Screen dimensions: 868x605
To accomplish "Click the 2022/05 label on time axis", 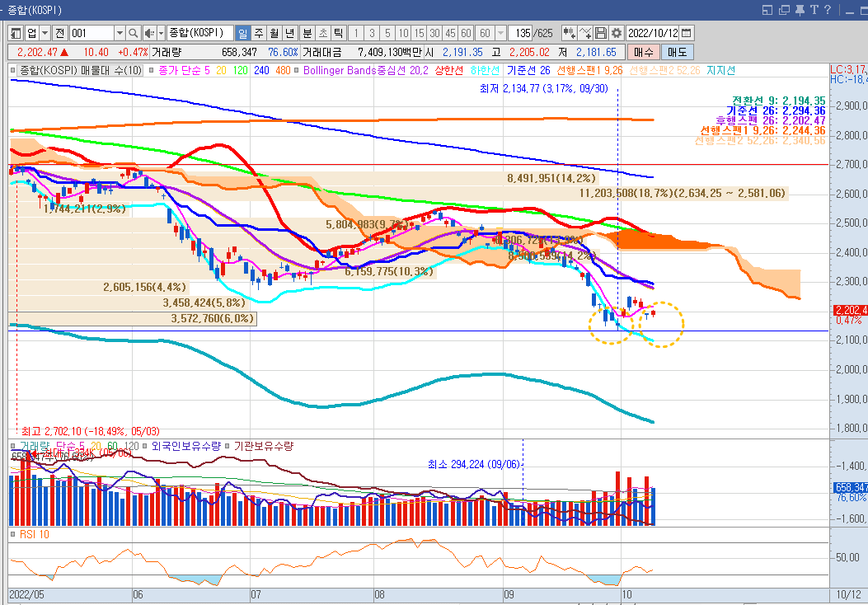I will click(x=26, y=595).
